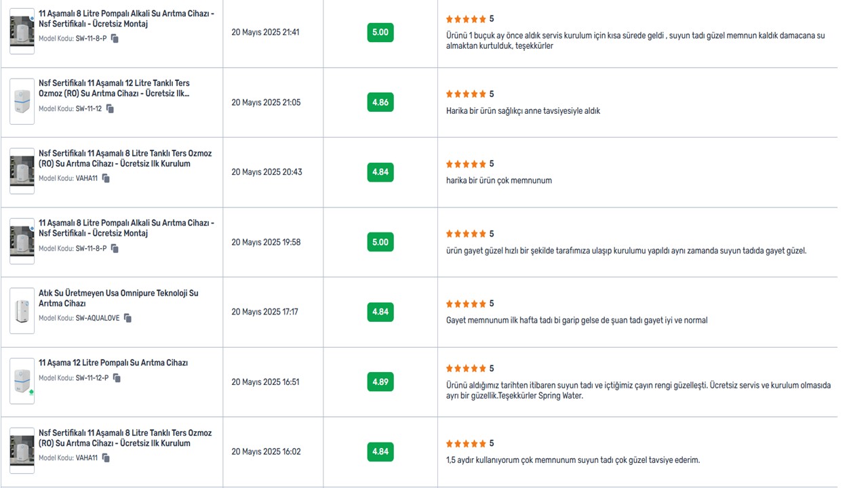This screenshot has width=868, height=488.
Task: View thumbnail of the SW-11-12 product
Action: (x=22, y=101)
